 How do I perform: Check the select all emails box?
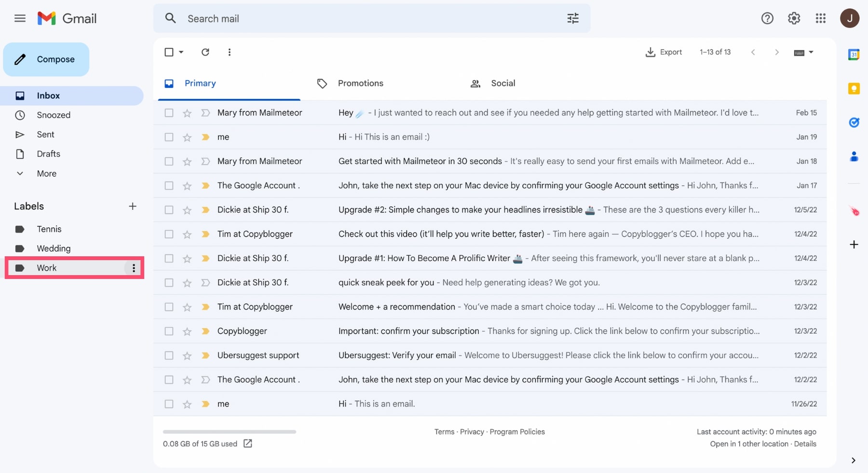click(169, 52)
